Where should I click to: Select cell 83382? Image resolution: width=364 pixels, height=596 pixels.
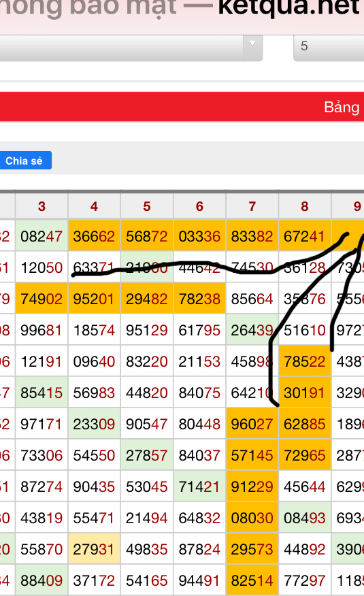(x=252, y=235)
